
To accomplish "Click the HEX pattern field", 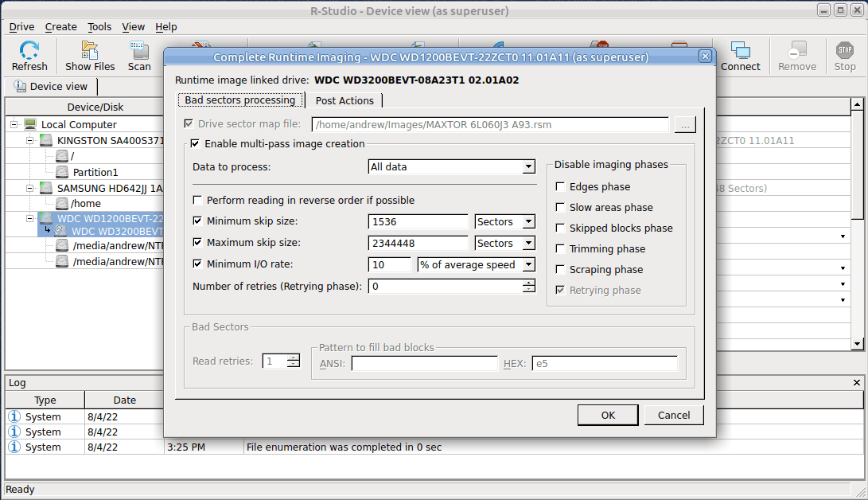I will click(x=605, y=363).
